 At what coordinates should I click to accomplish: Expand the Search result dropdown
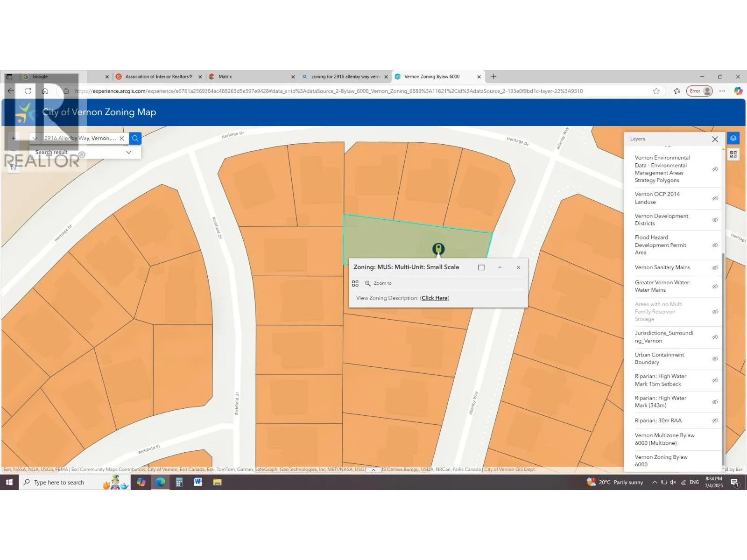pos(129,152)
